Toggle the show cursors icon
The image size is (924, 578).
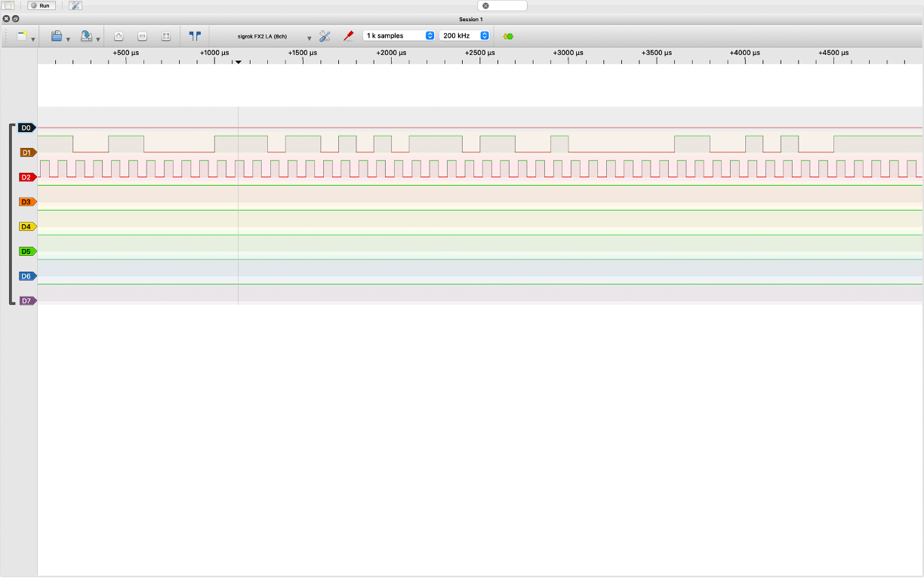pyautogui.click(x=195, y=35)
